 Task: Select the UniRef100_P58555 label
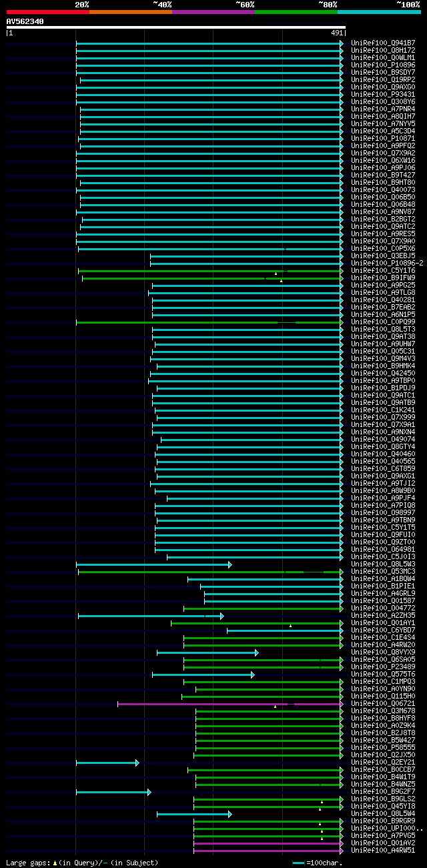coord(383,747)
